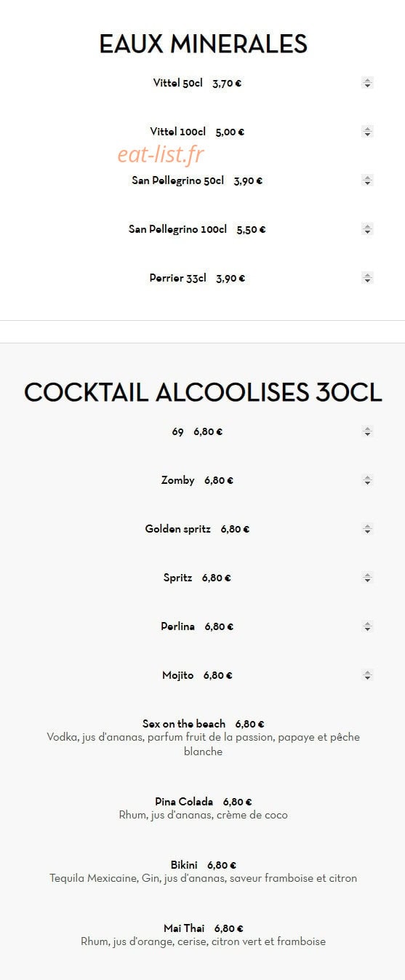Click the COCKTAIL ALCOOLISES 30CL heading
Viewport: 405px width, 980px height.
(x=203, y=392)
